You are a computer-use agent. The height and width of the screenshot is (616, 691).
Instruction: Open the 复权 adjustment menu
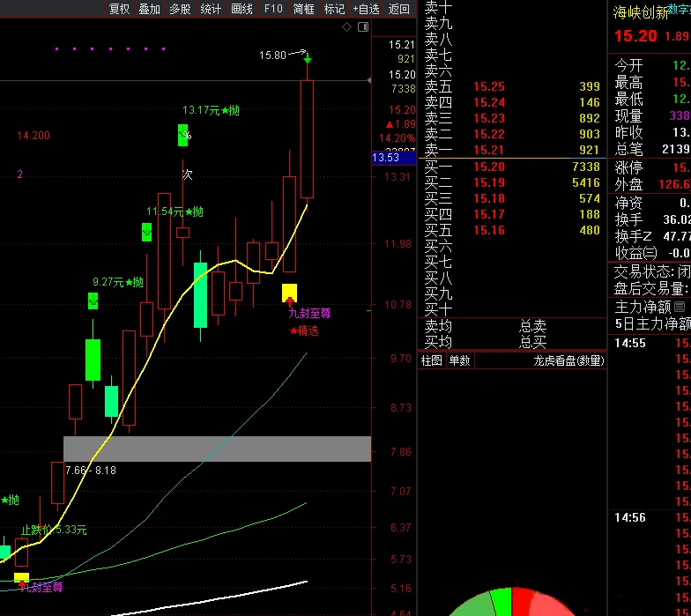[119, 9]
